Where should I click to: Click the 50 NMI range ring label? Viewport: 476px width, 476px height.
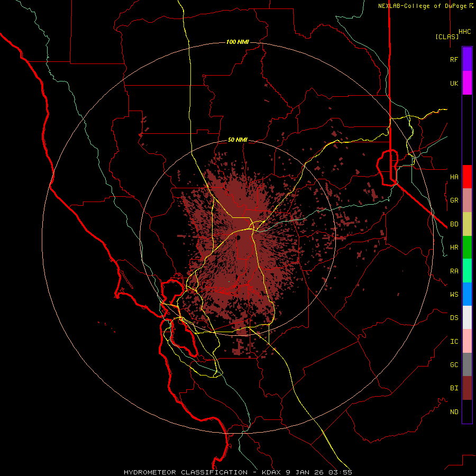click(x=237, y=140)
